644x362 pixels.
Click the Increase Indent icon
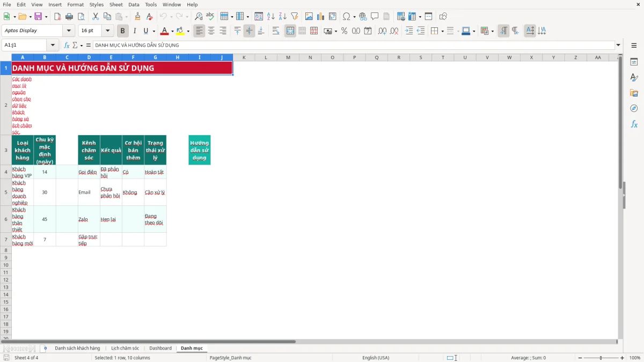[x=409, y=31]
